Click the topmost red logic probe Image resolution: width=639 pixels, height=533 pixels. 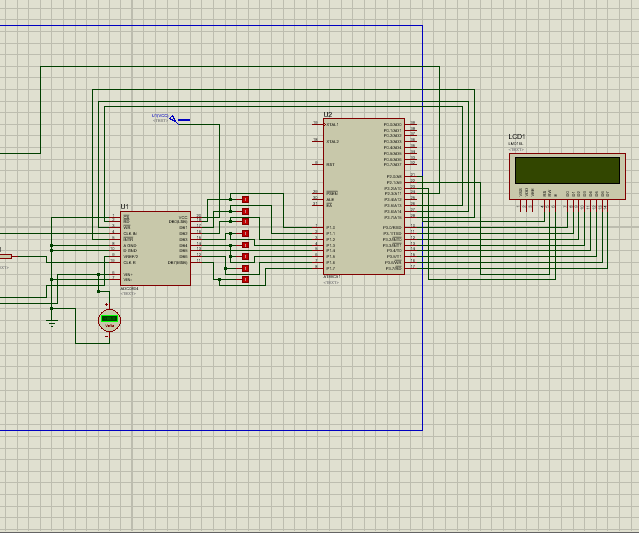click(x=245, y=199)
